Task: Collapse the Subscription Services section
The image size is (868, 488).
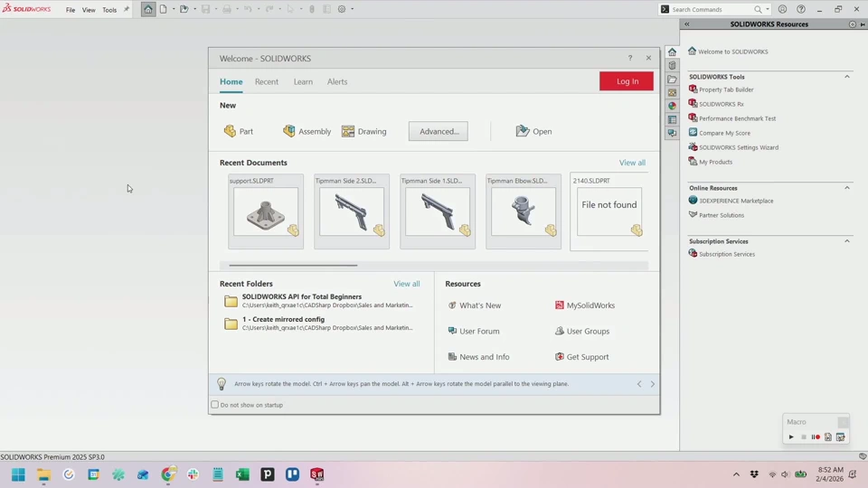Action: [847, 241]
